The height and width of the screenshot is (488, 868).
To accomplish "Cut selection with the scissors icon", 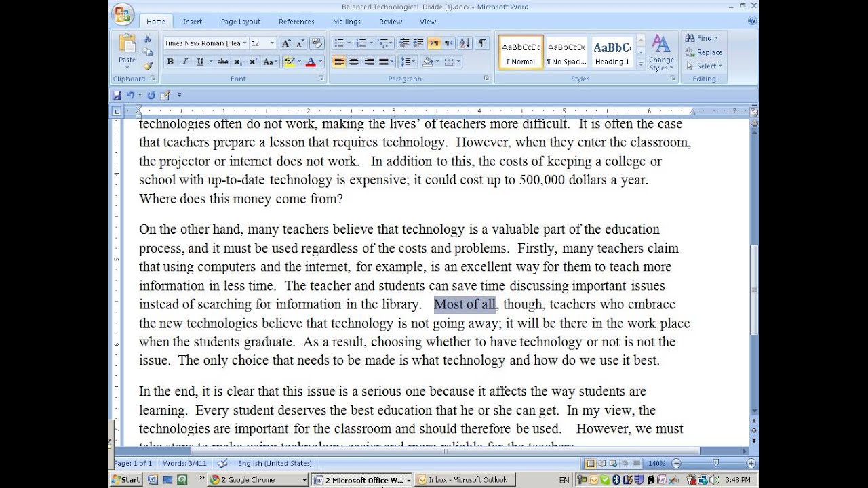I will [148, 39].
